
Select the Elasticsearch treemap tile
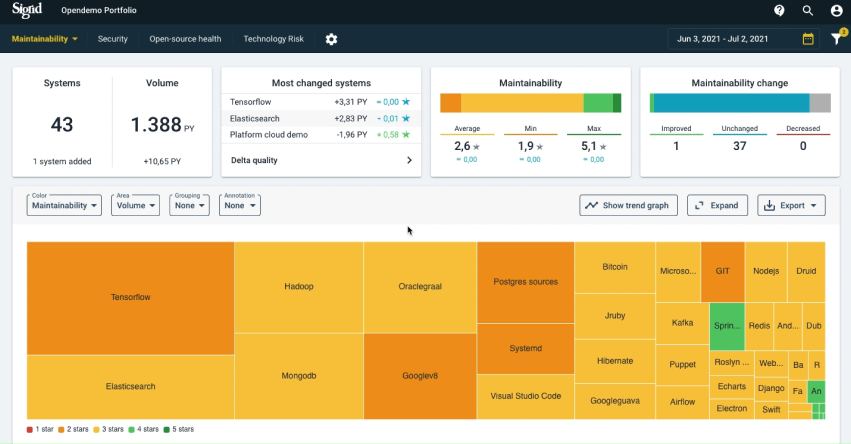coord(130,387)
